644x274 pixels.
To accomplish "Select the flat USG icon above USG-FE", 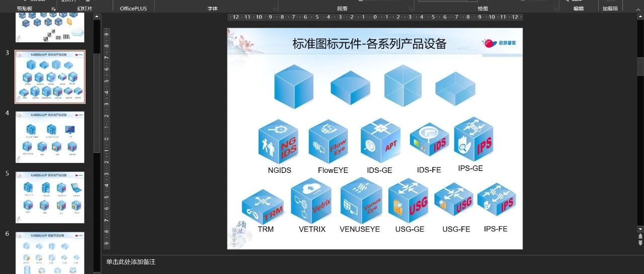I will 454,200.
